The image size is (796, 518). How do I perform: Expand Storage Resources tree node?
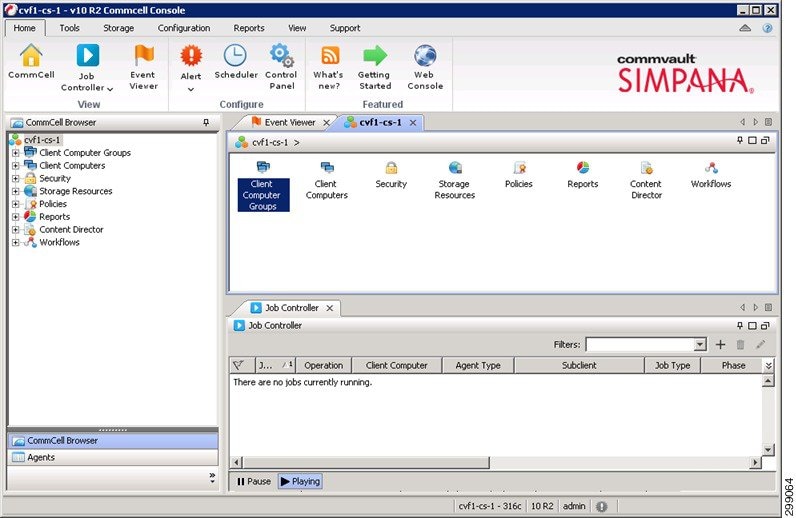15,191
